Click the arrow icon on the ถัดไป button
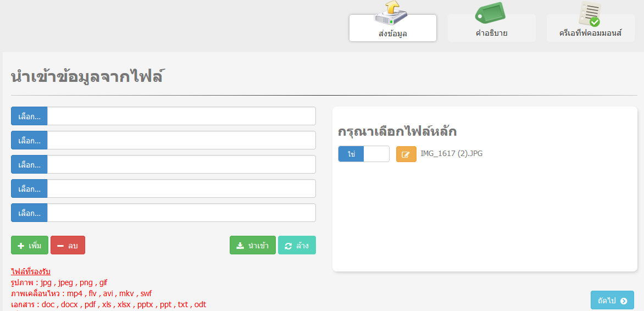The image size is (644, 311). (624, 301)
